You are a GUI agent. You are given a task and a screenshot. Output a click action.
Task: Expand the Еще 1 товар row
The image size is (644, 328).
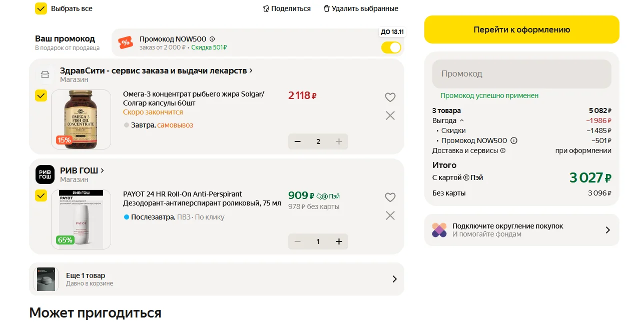point(217,279)
